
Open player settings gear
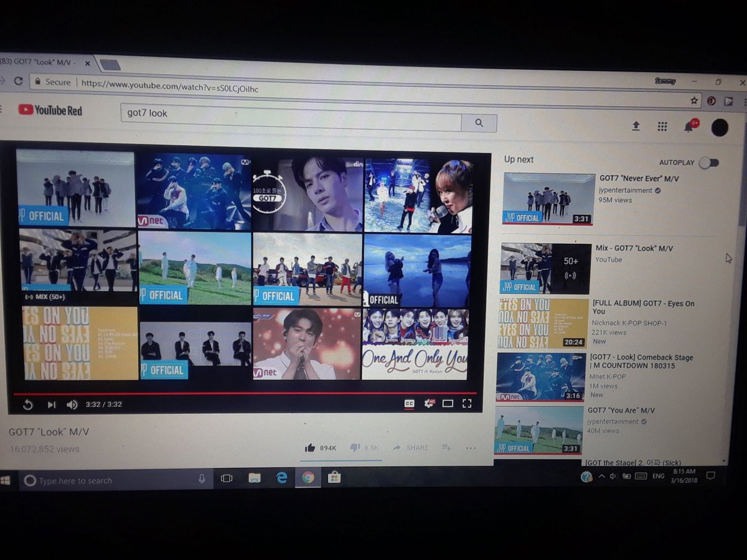(430, 403)
